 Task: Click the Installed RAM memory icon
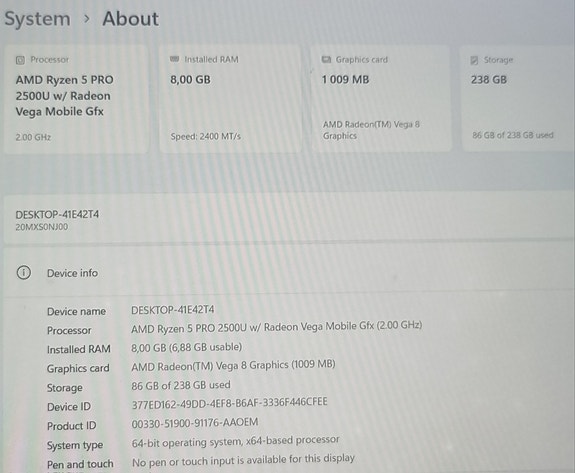click(x=175, y=59)
